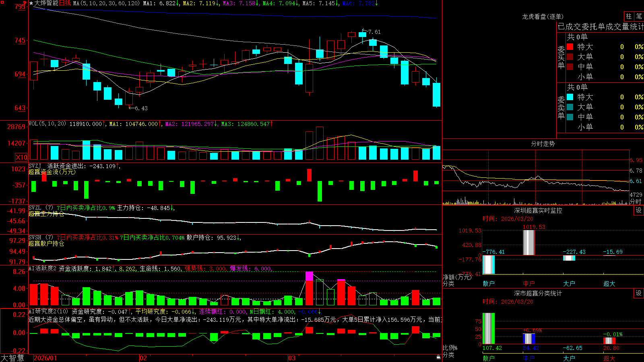644x362 pixels.
Task: Click the 主力持仓: -48.845 value
Action: tap(146, 208)
